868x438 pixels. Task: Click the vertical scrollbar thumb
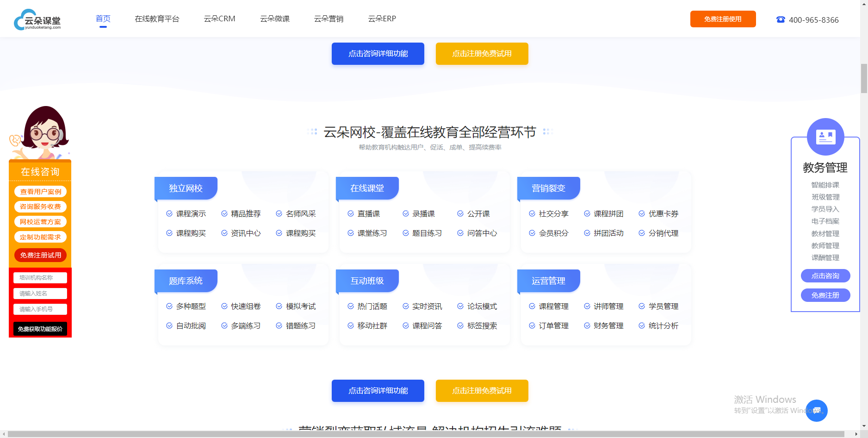coord(864,79)
